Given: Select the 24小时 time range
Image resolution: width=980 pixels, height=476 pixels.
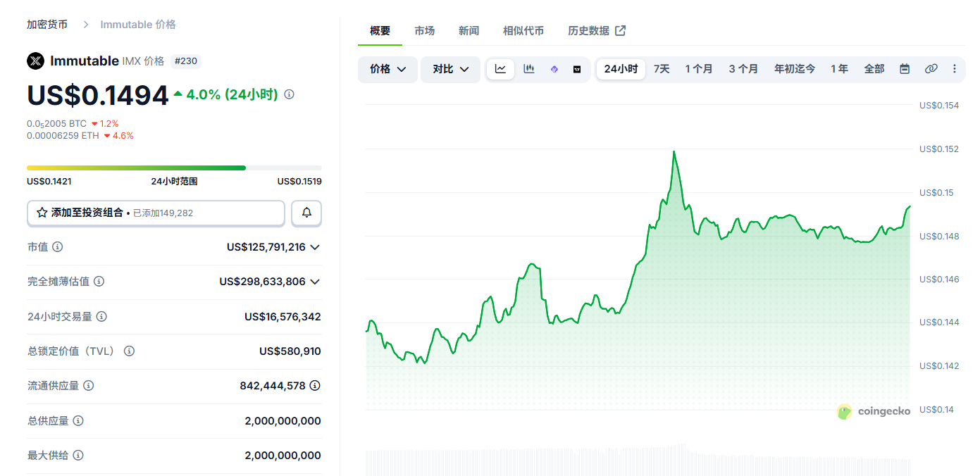Looking at the screenshot, I should pos(621,69).
